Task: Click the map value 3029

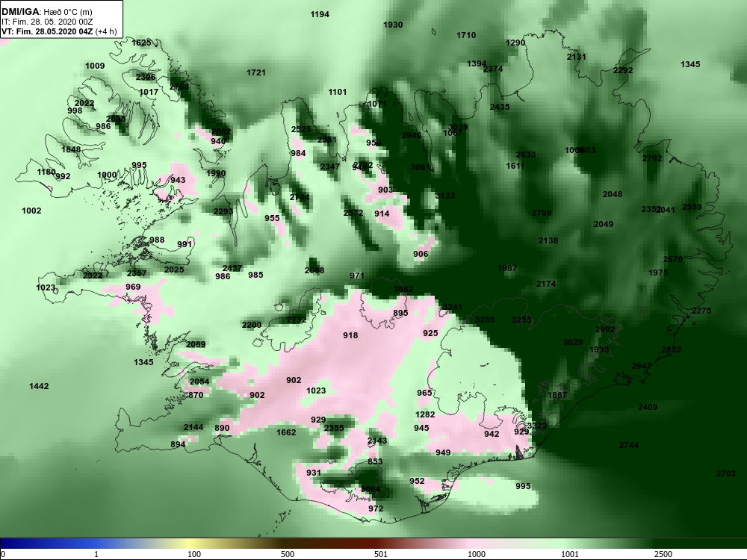Action: 573,342
